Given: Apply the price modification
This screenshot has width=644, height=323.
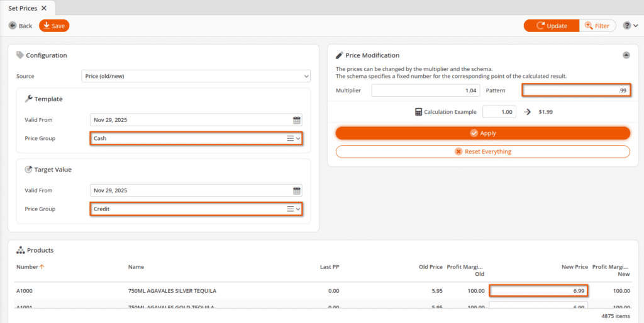Looking at the screenshot, I should [482, 133].
